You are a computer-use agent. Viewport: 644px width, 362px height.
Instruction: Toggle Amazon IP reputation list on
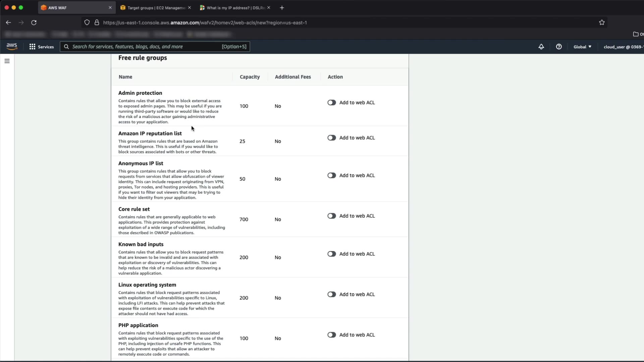pos(332,138)
